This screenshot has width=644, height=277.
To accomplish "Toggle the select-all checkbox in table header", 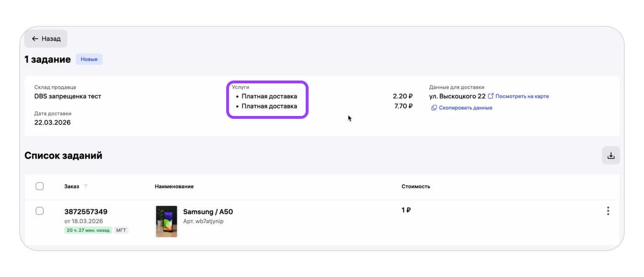I will (40, 186).
